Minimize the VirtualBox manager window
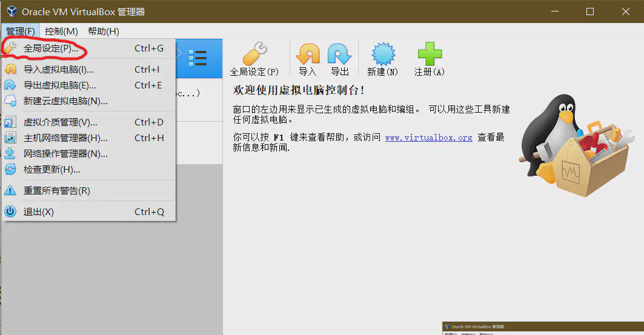This screenshot has height=335, width=644. tap(555, 12)
